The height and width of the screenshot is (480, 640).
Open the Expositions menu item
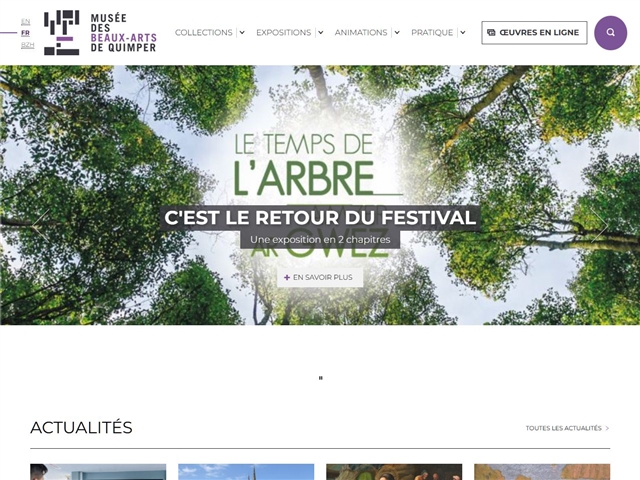click(284, 33)
